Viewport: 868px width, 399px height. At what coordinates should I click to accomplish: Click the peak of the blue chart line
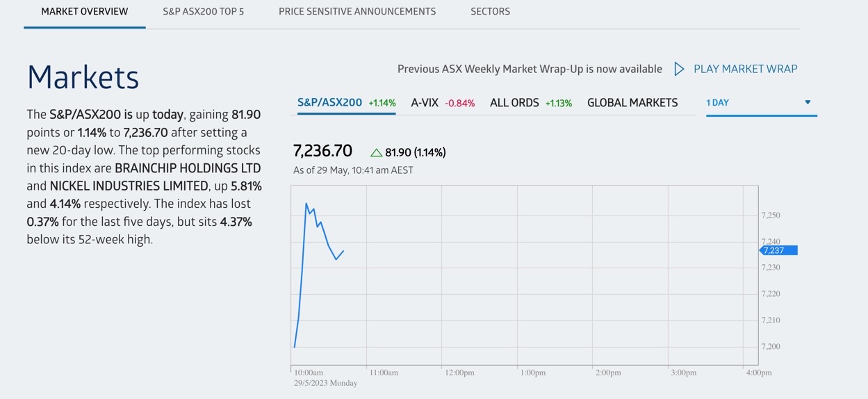click(306, 204)
